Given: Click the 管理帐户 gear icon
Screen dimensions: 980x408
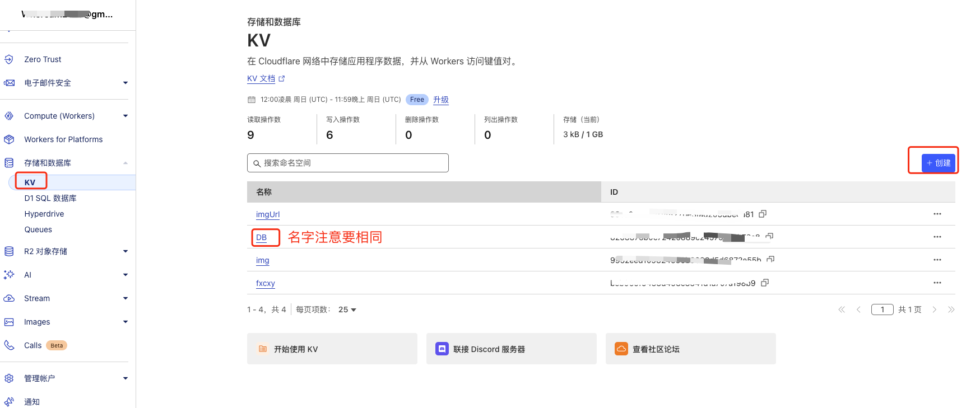Looking at the screenshot, I should coord(9,378).
